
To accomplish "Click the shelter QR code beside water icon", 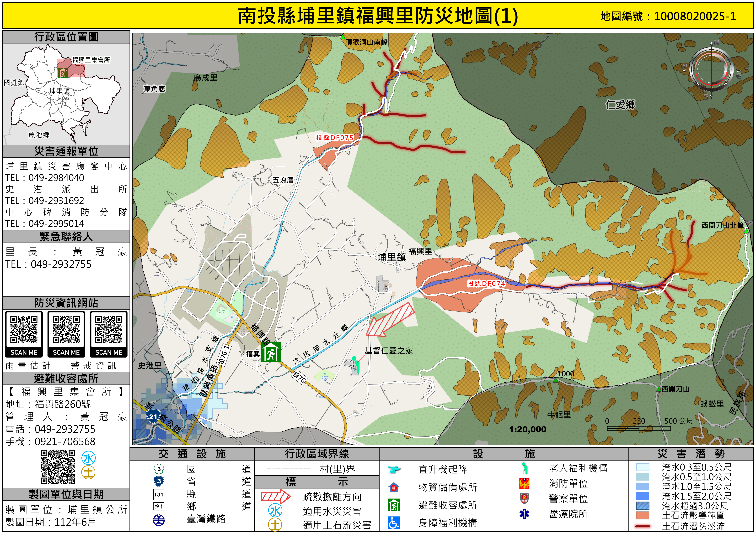I will pyautogui.click(x=58, y=467).
